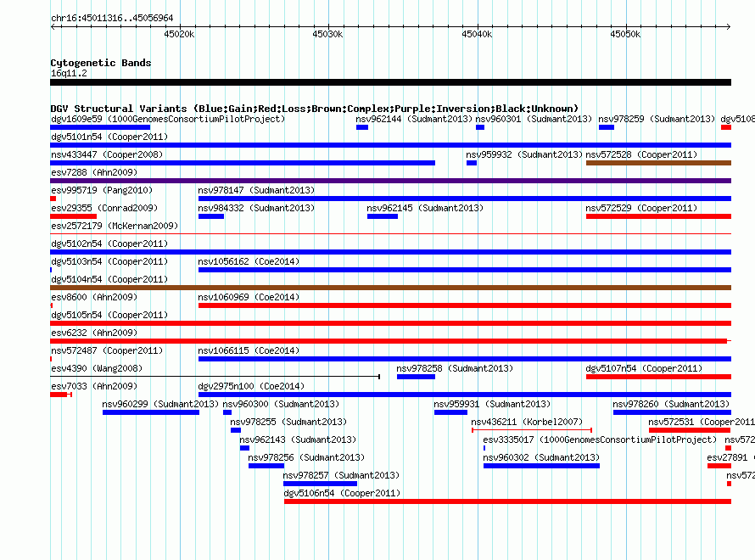Open dgv5105n54 (Cooper2011) entry
Viewport: 755px width, 560px height.
[109, 315]
